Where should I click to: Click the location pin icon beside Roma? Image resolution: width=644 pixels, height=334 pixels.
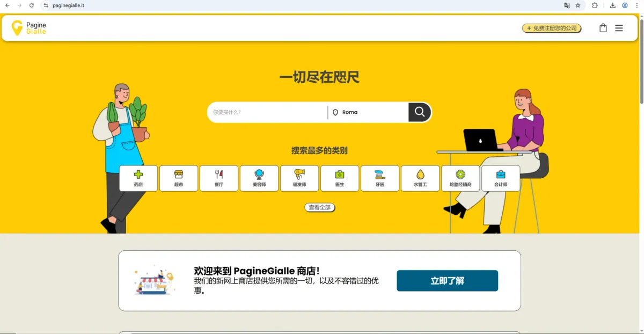335,112
